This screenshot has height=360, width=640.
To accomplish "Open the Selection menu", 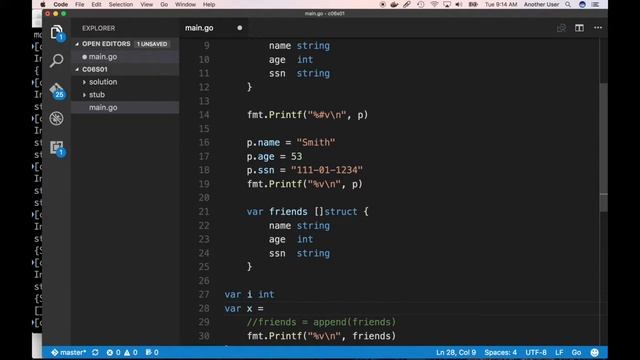I will click(x=121, y=4).
